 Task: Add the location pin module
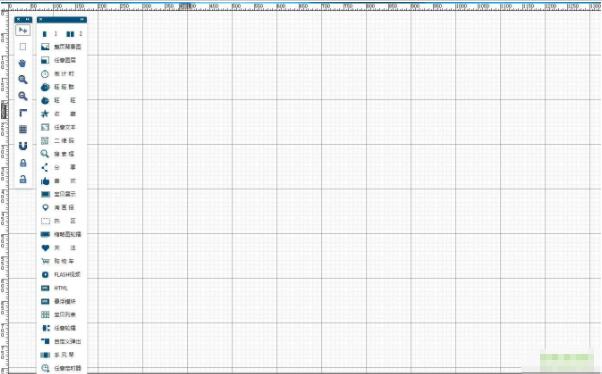pyautogui.click(x=58, y=207)
